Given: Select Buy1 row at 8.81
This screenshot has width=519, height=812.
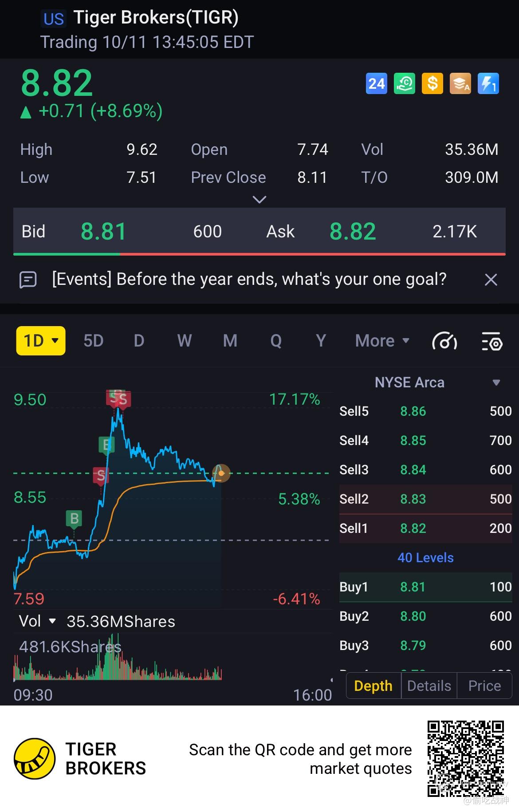Looking at the screenshot, I should point(425,587).
